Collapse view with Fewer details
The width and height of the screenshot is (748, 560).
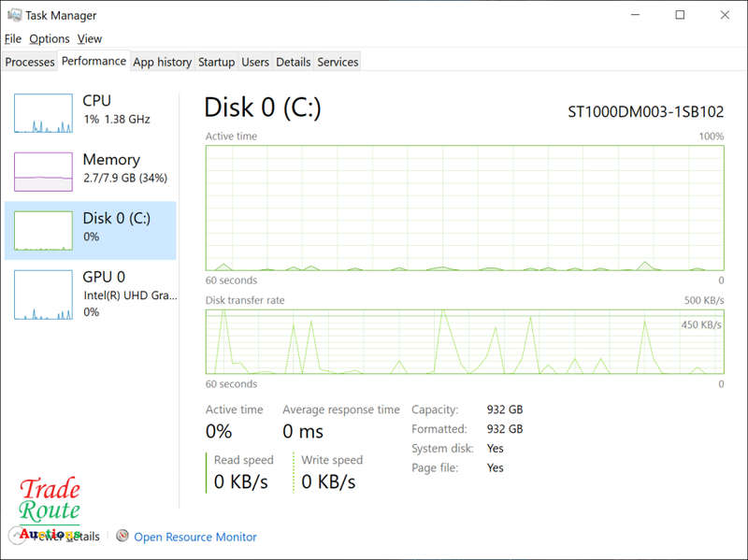pyautogui.click(x=65, y=537)
